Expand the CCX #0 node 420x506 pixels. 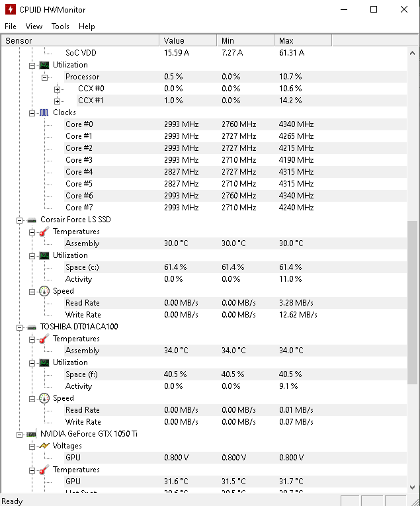pos(57,89)
